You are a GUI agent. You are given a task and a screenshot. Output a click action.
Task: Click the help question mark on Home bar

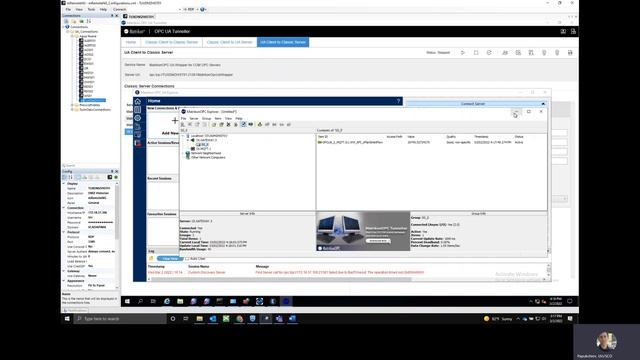point(398,101)
